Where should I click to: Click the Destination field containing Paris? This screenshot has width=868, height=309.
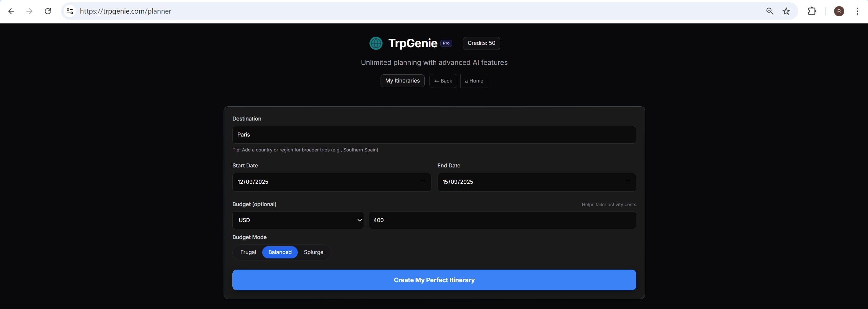tap(434, 134)
